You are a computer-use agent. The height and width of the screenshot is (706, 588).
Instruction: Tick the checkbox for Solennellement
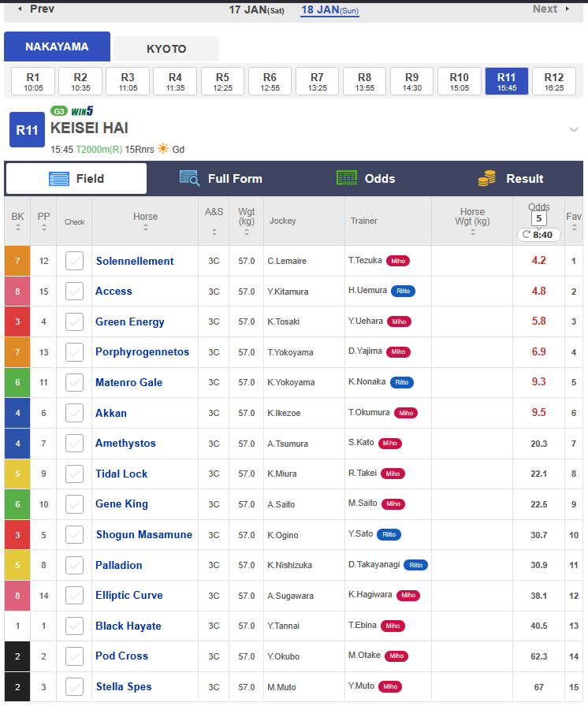[74, 261]
